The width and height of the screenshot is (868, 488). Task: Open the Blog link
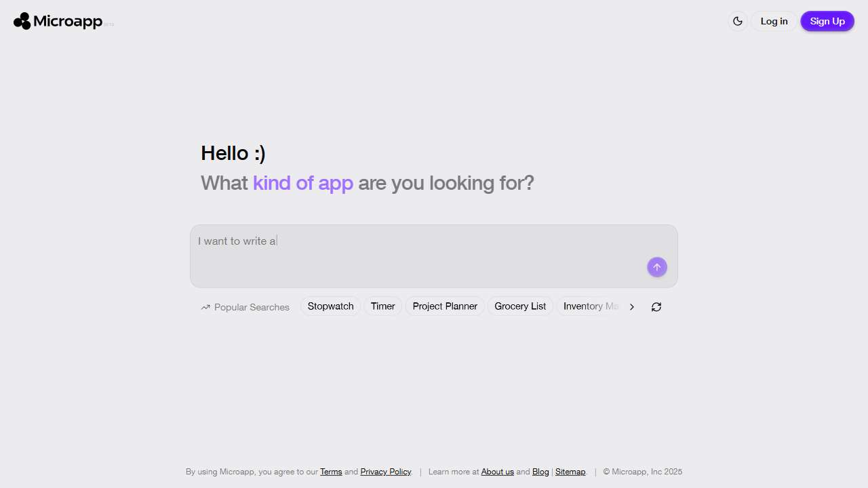(x=540, y=471)
